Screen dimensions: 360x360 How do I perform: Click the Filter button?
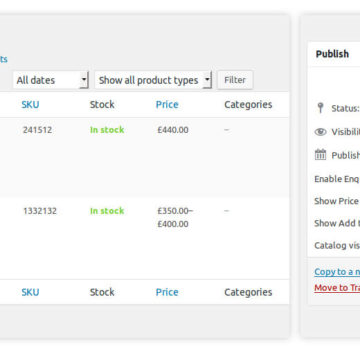pos(235,80)
